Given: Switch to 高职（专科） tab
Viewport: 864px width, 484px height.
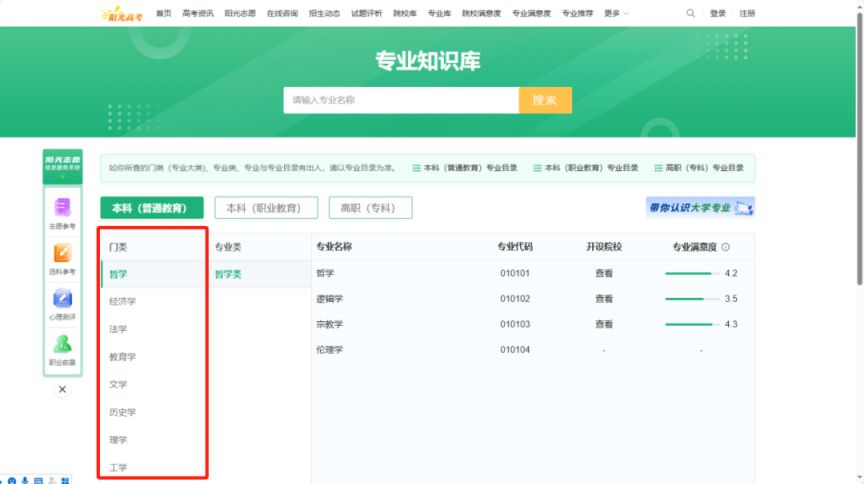Looking at the screenshot, I should point(370,208).
